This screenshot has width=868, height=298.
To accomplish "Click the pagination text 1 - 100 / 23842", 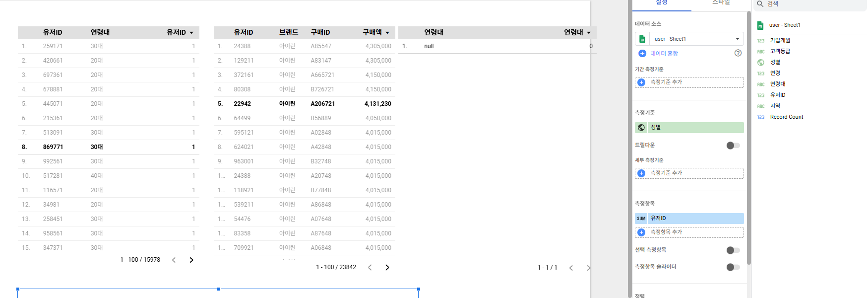I will (336, 267).
